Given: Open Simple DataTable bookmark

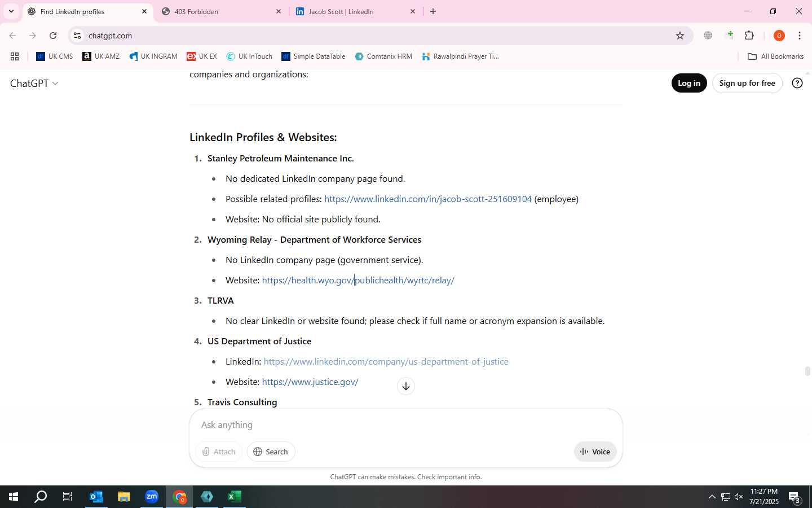Looking at the screenshot, I should point(314,56).
